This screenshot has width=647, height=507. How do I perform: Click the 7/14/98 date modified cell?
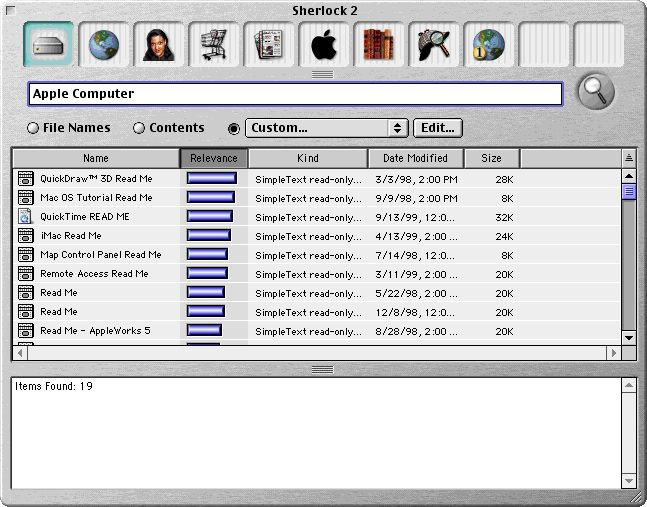tap(415, 255)
